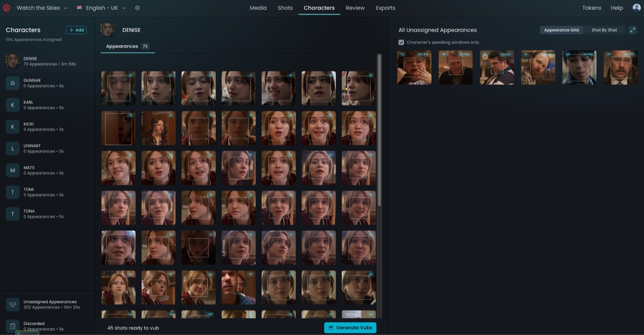Image resolution: width=644 pixels, height=335 pixels.
Task: Switch to the Characters tab
Action: pos(319,8)
